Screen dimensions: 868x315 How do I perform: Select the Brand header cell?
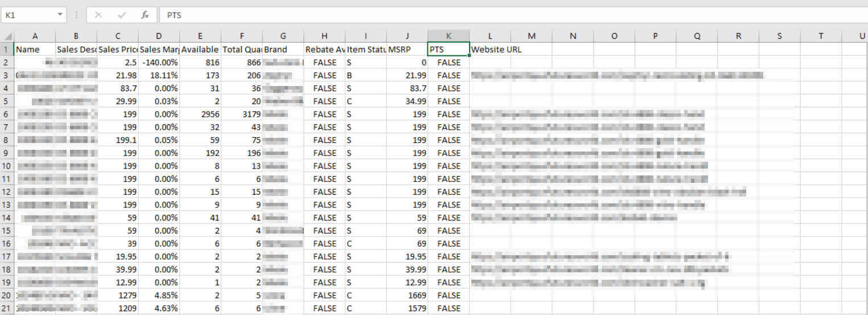283,50
